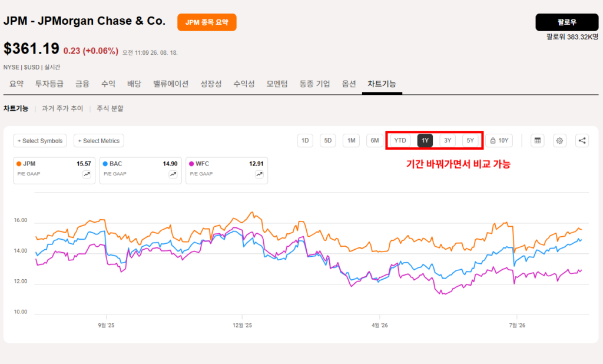Switch to the 성장성 tab
Image resolution: width=603 pixels, height=364 pixels.
211,84
